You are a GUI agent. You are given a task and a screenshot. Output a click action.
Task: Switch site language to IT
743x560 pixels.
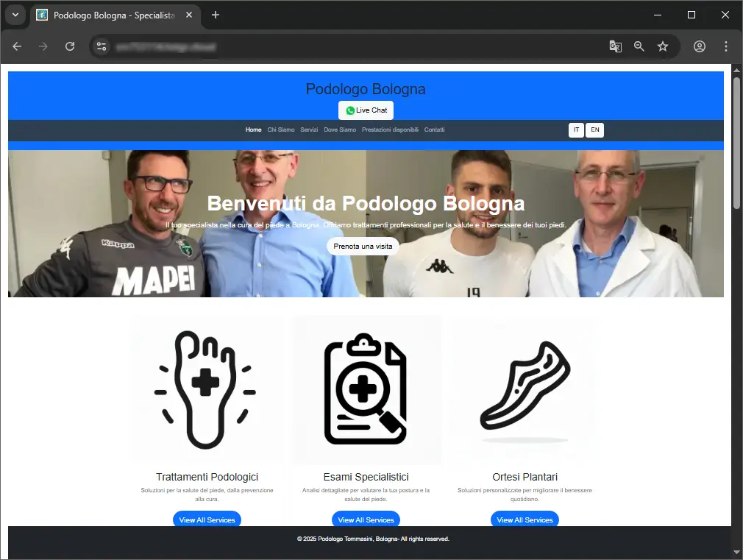576,130
